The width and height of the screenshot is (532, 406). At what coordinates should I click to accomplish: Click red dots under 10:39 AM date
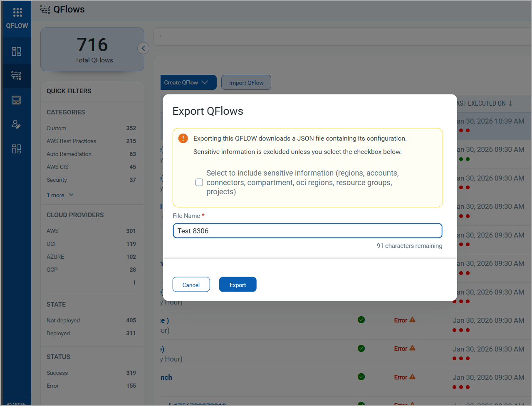tap(464, 131)
